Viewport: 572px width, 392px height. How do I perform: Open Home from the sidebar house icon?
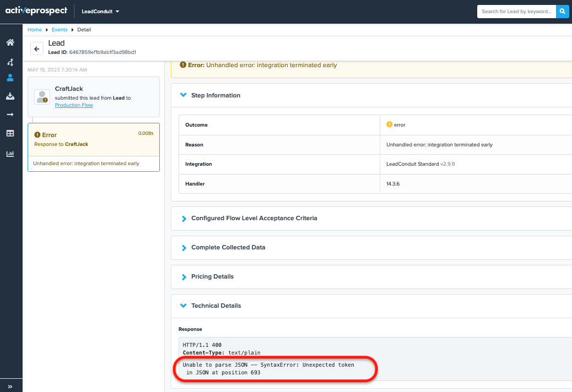tap(10, 42)
